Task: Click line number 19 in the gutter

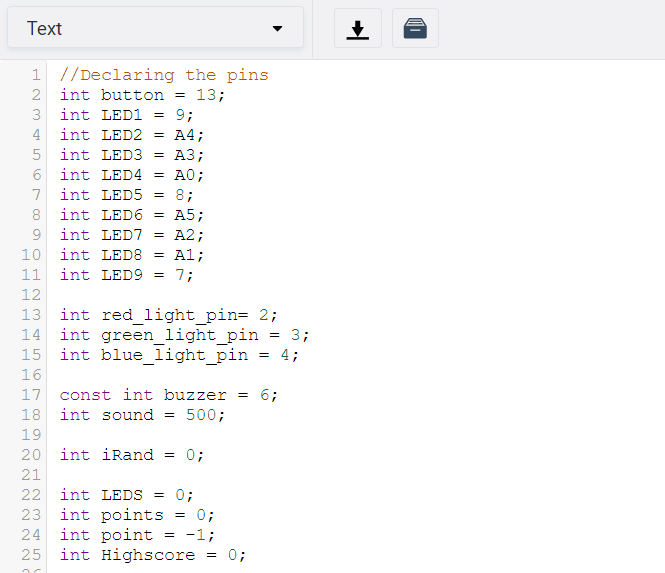Action: pyautogui.click(x=31, y=435)
